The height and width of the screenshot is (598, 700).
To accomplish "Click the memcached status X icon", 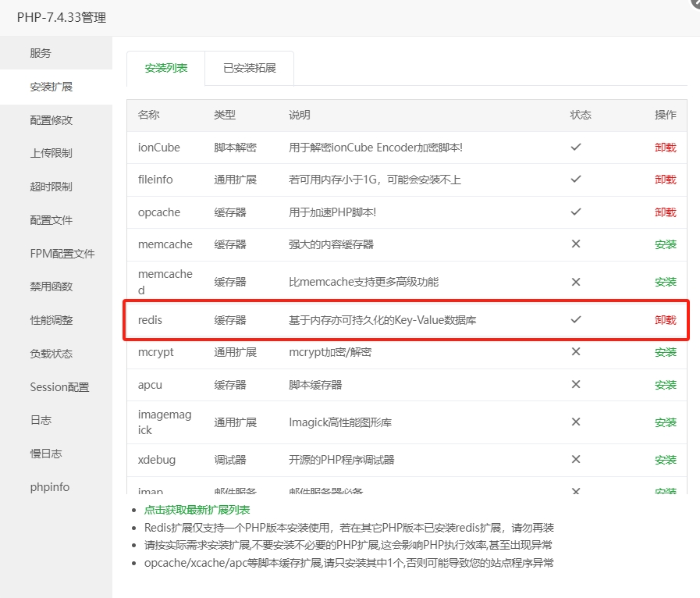I will tap(576, 282).
